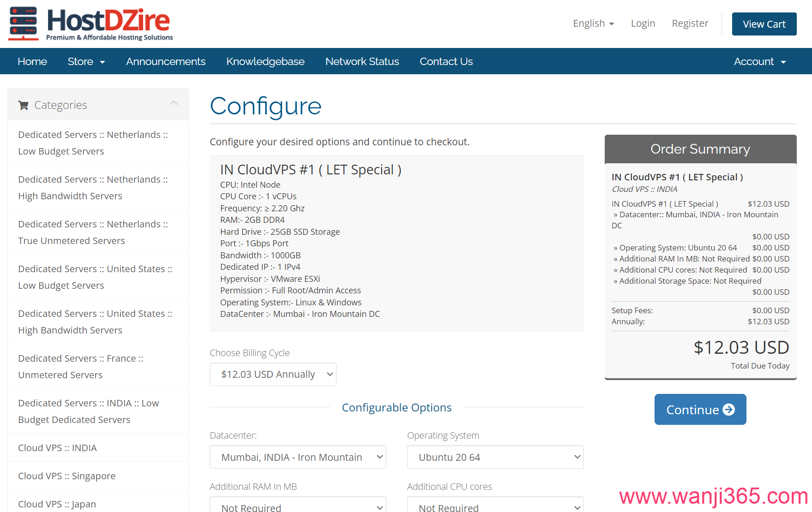Open Netherlands Low Budget Servers category

(x=98, y=143)
